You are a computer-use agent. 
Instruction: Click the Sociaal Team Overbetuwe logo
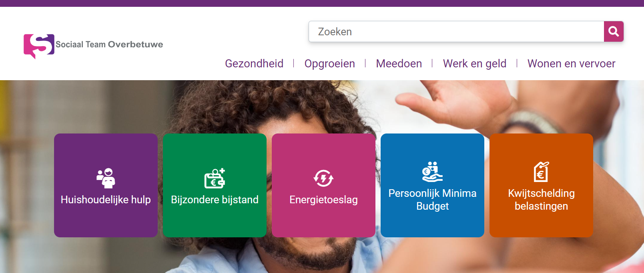click(39, 46)
